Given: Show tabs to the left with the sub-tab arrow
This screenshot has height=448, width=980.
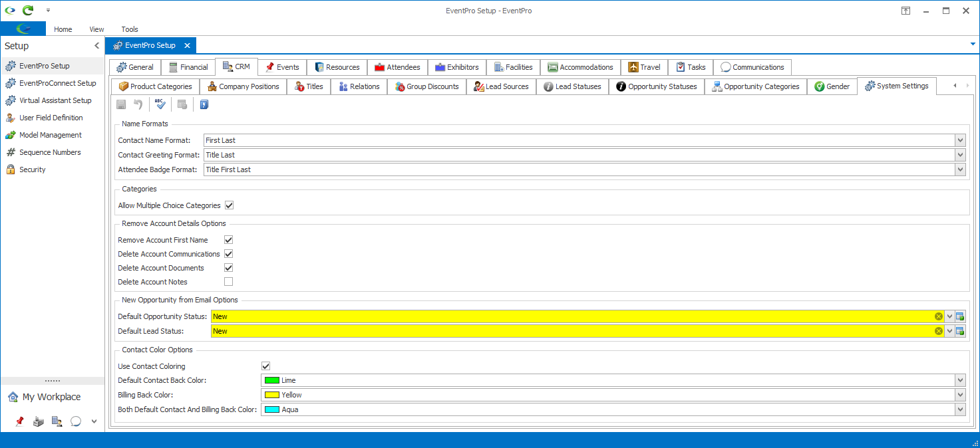Looking at the screenshot, I should tap(955, 86).
